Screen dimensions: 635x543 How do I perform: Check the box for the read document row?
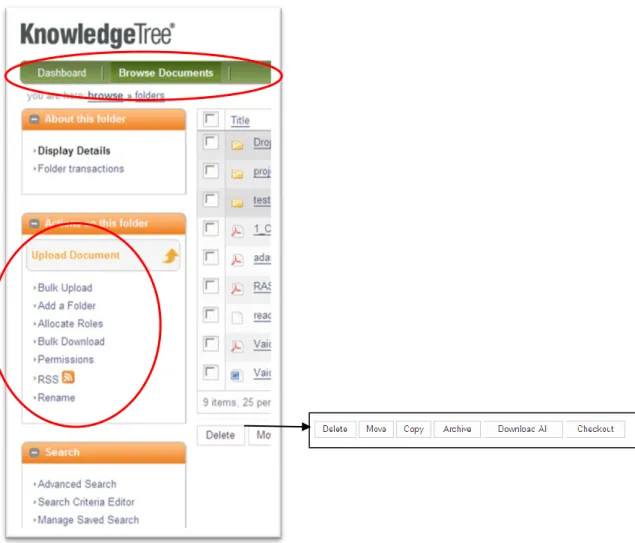pos(211,315)
